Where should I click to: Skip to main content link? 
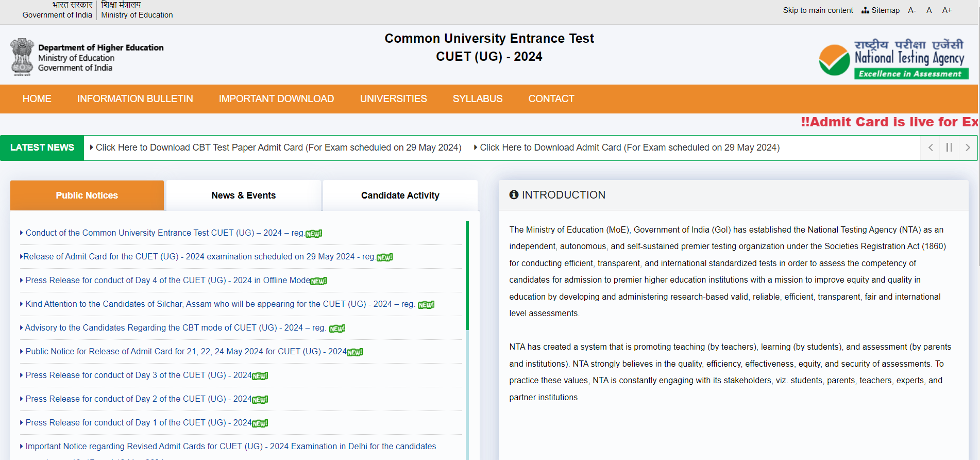pyautogui.click(x=818, y=10)
